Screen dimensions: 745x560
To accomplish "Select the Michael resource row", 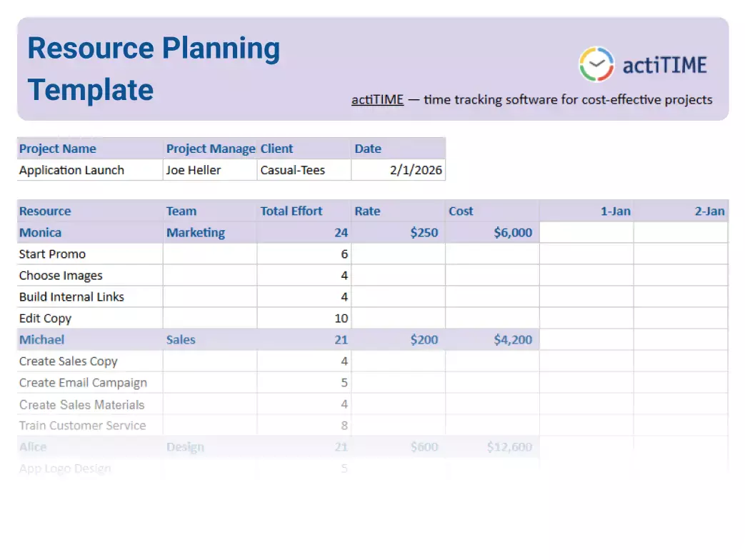I will (x=41, y=339).
